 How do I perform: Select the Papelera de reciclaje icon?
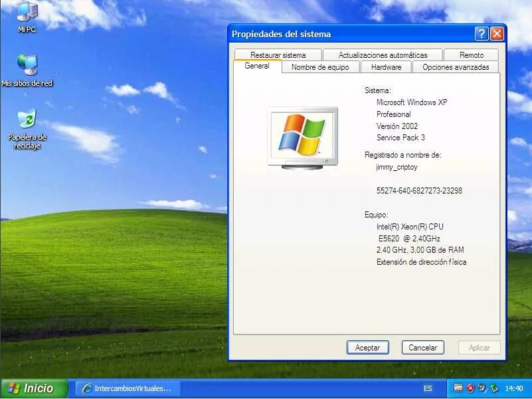(27, 129)
